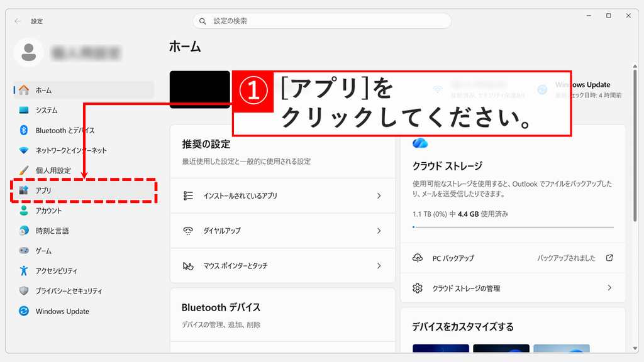Click the cloud storage management gear icon

pyautogui.click(x=418, y=288)
